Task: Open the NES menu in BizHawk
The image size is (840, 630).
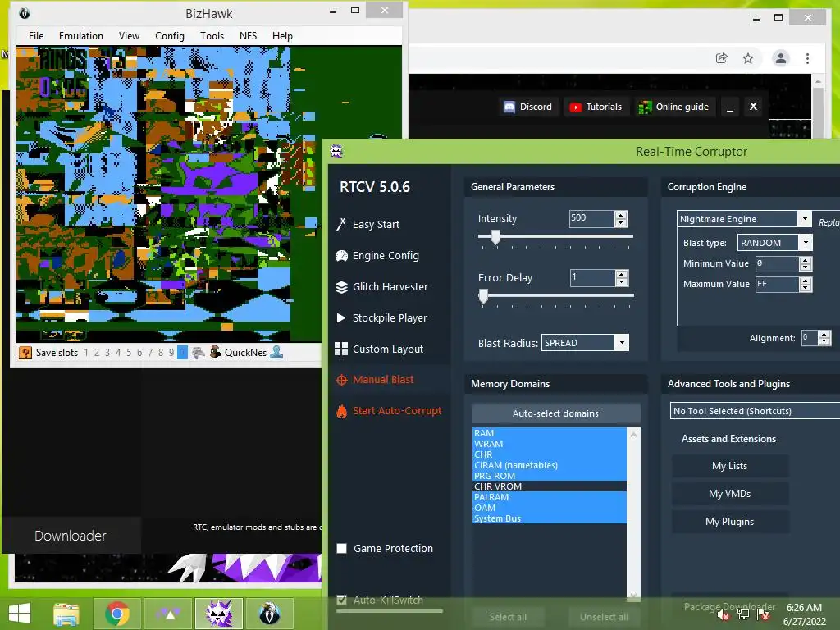Action: [x=248, y=36]
